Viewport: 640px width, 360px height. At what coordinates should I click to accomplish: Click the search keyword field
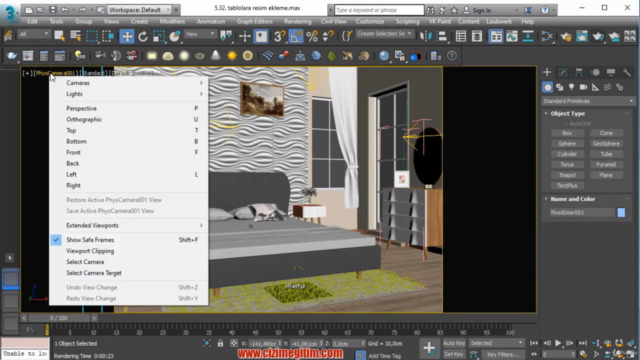point(379,10)
